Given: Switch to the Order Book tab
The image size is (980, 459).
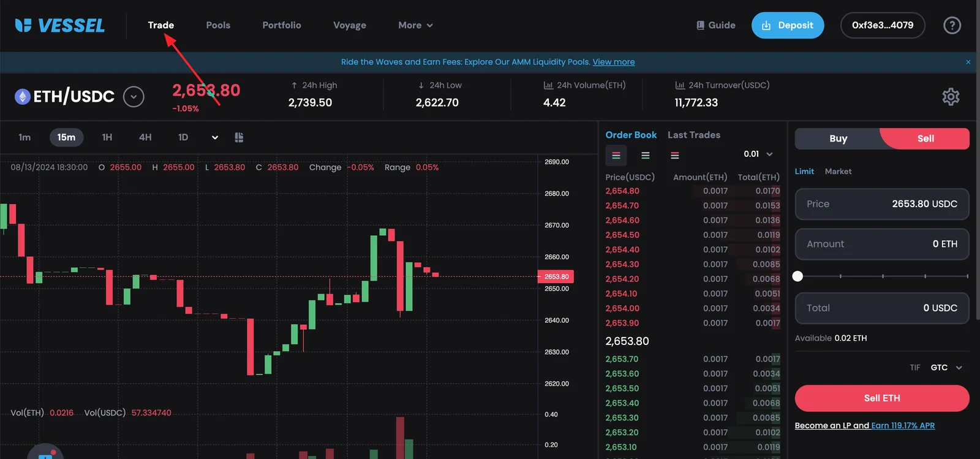Looking at the screenshot, I should click(631, 135).
